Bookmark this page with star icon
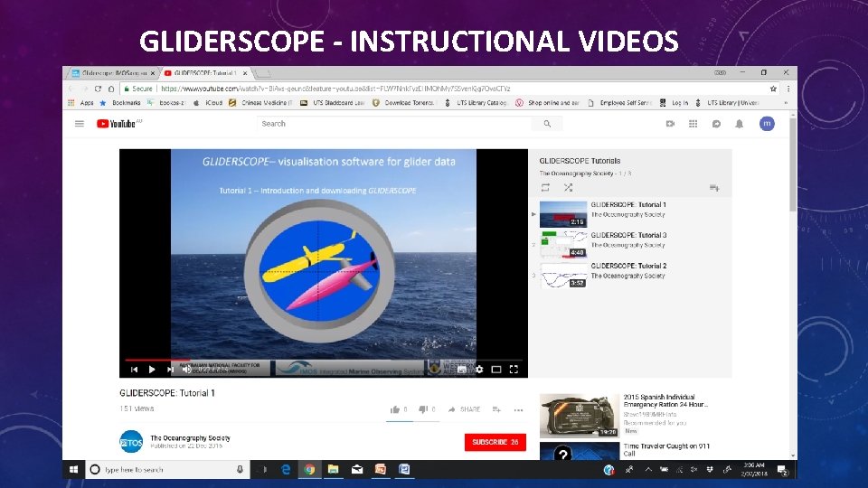 773,89
